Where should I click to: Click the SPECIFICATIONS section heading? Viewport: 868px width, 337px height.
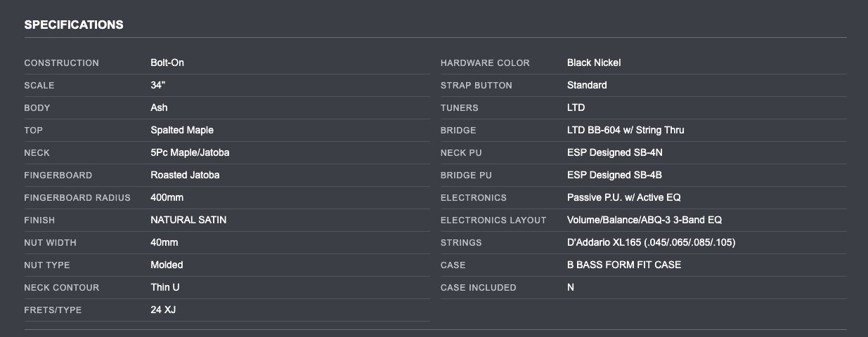point(74,25)
